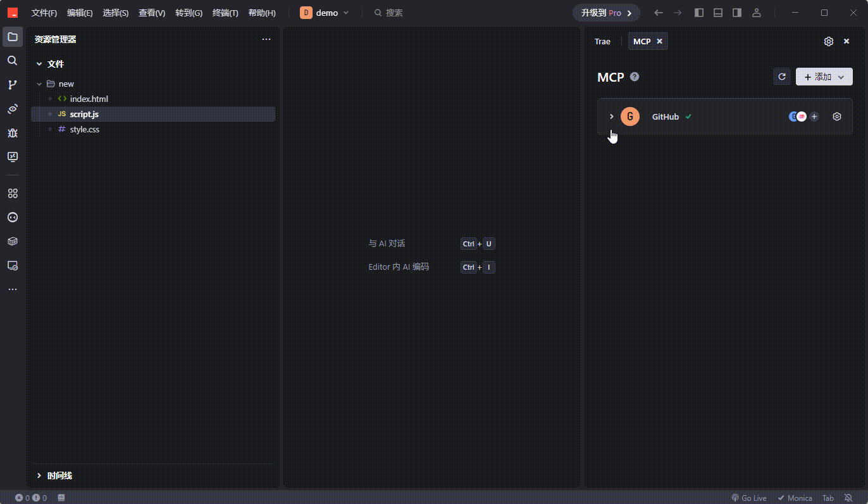Expand the 添加 button dropdown arrow
This screenshot has height=504, width=868.
[841, 76]
